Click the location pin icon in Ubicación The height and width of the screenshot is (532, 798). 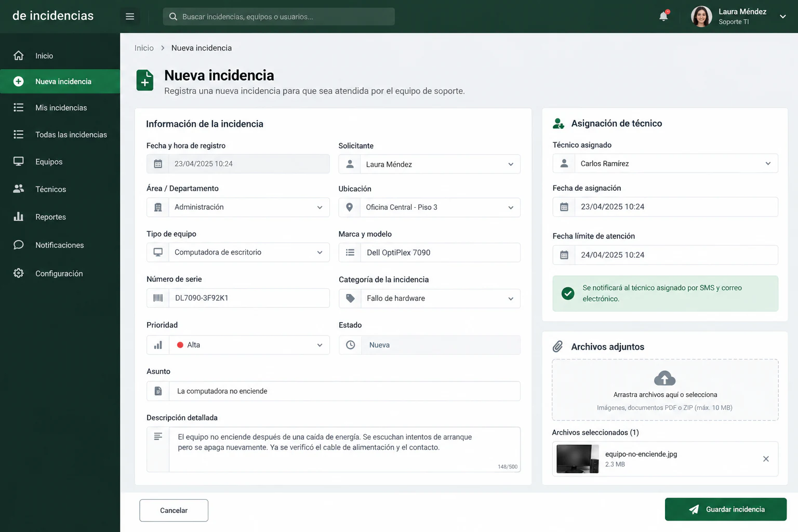tap(350, 207)
